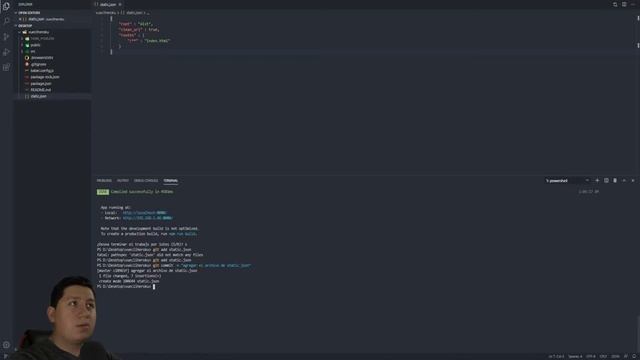Click the CRLF line ending status item
The width and height of the screenshot is (640, 360).
click(603, 357)
